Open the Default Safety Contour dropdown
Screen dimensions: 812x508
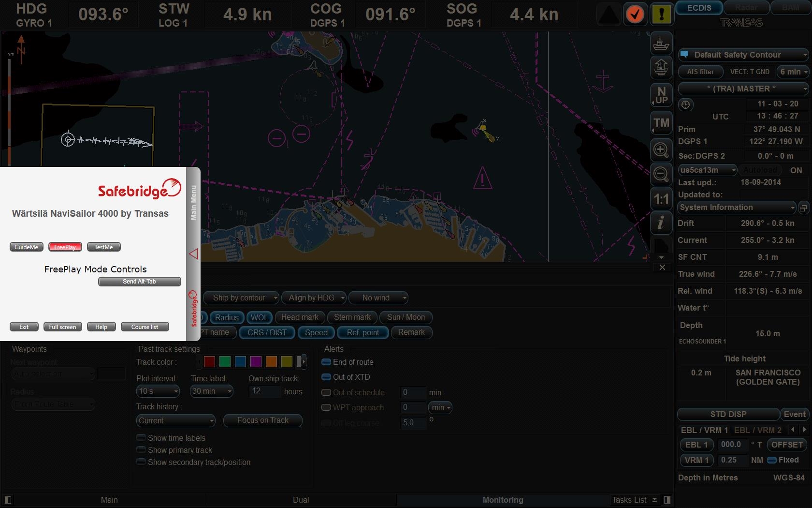pos(743,55)
